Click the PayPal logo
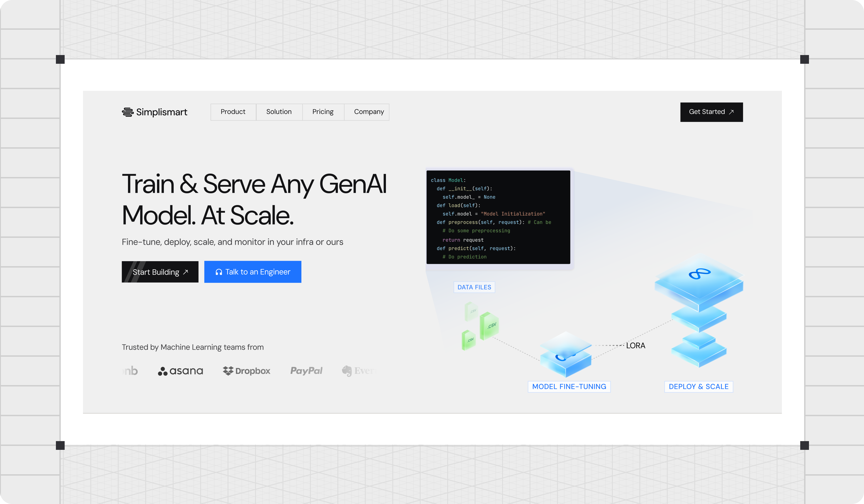Viewport: 864px width, 504px height. click(x=306, y=371)
